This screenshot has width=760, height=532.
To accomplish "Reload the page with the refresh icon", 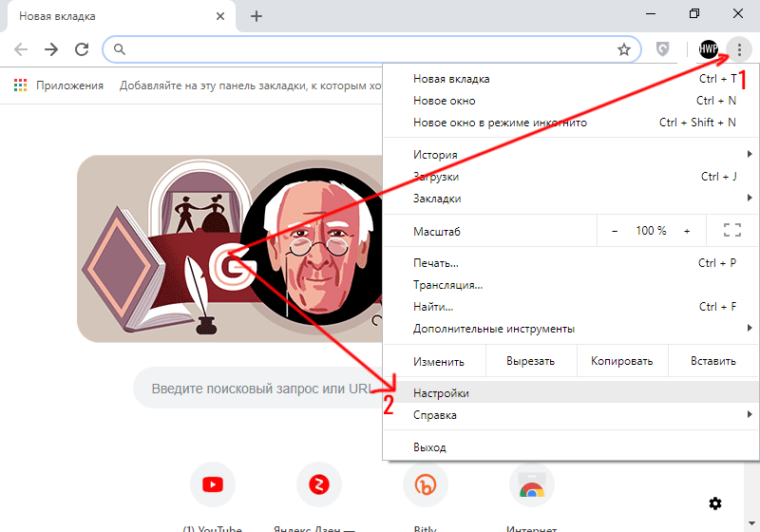I will [x=82, y=49].
